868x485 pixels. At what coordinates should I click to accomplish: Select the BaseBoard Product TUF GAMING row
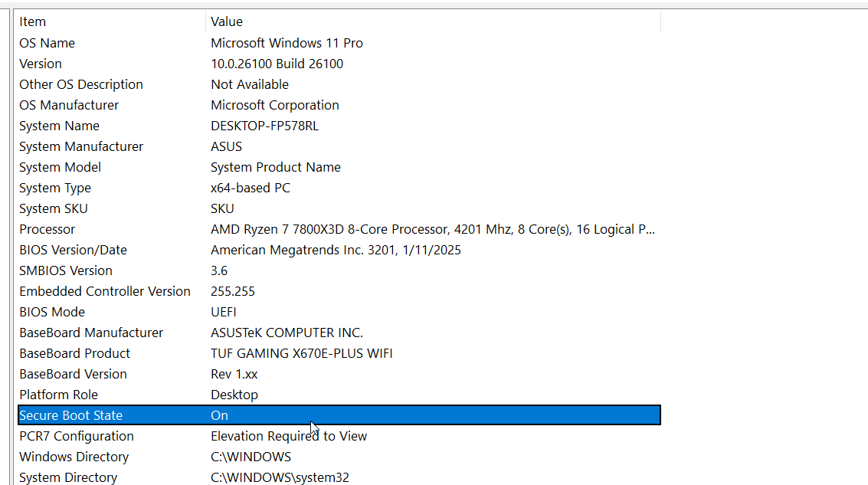[x=75, y=353]
